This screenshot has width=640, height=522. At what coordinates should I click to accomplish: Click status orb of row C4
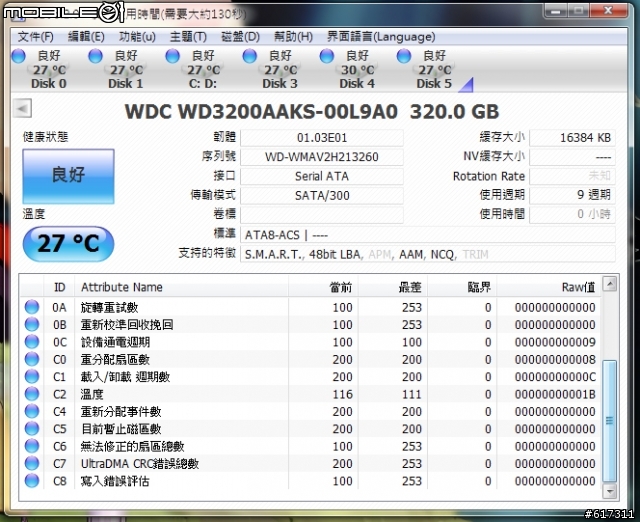pyautogui.click(x=32, y=411)
